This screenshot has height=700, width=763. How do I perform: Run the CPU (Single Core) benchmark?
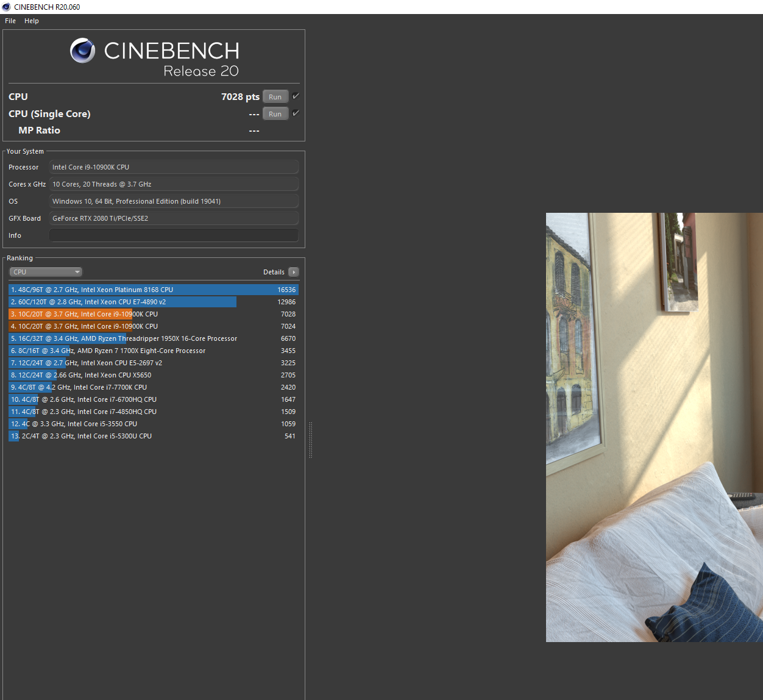click(275, 114)
